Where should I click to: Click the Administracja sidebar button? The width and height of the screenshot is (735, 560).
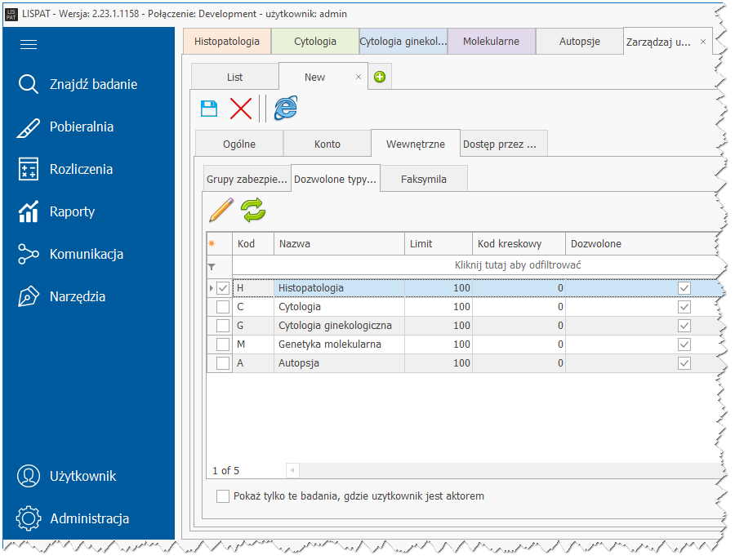coord(88,518)
